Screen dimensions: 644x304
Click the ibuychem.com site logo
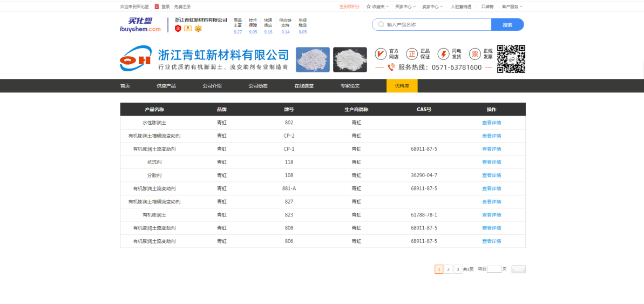click(x=140, y=25)
